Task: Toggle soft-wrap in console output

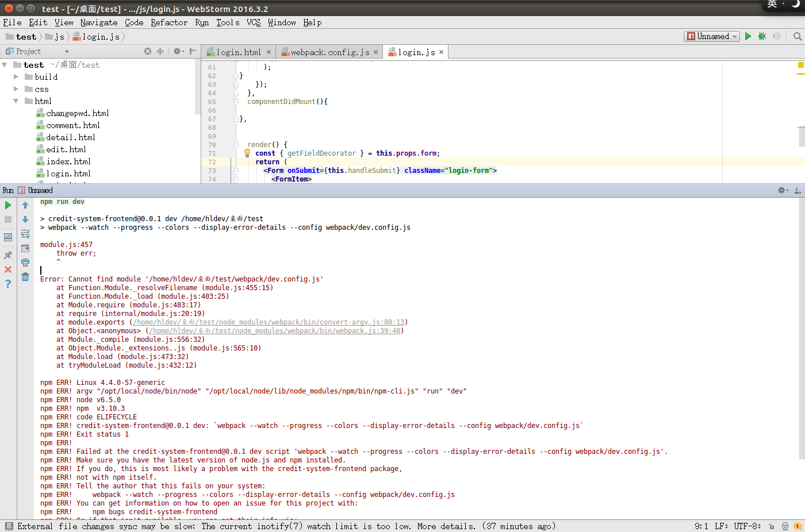Action: tap(25, 234)
